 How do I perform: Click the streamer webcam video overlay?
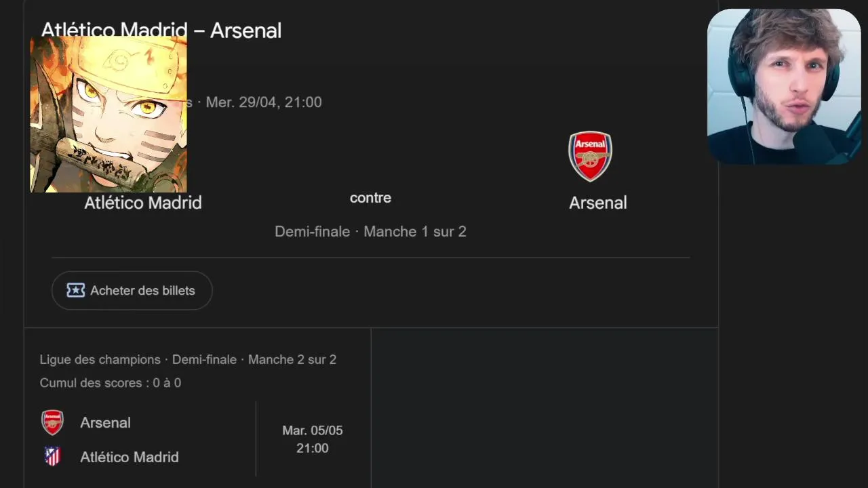(x=784, y=86)
